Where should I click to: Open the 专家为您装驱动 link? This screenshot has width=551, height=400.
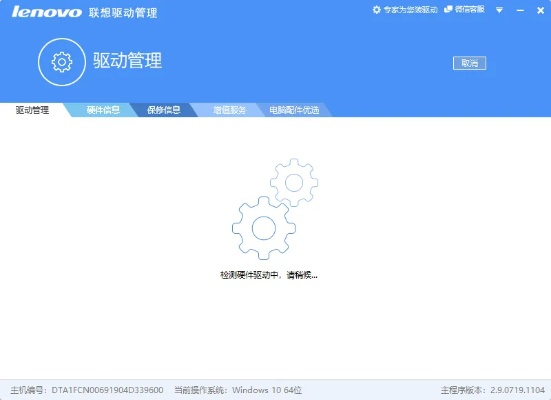[x=410, y=9]
